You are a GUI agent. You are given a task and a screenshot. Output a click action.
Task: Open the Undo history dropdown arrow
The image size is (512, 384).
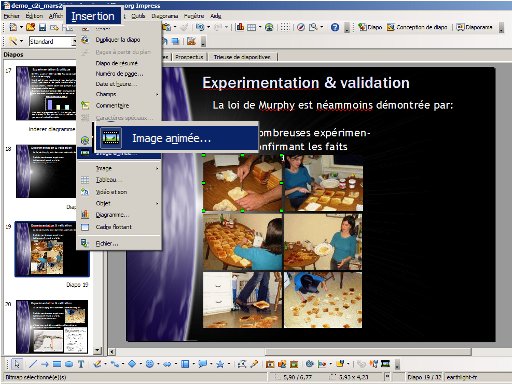209,27
